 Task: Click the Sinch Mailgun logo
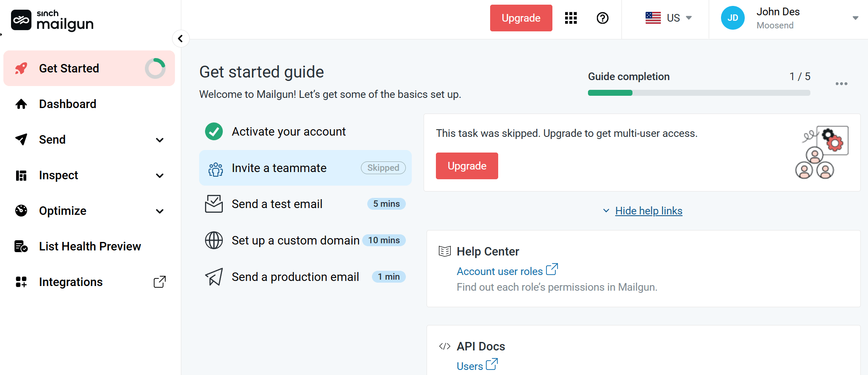point(52,20)
